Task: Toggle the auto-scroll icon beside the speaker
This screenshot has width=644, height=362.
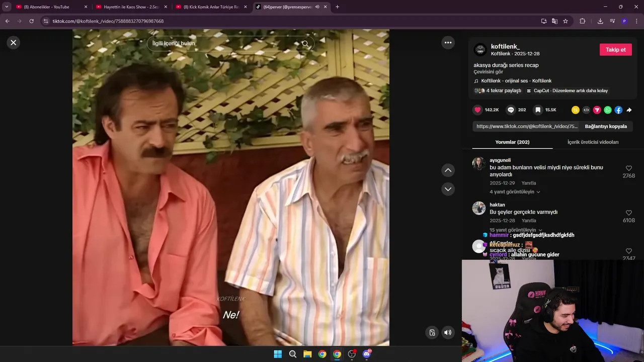Action: coord(432,332)
